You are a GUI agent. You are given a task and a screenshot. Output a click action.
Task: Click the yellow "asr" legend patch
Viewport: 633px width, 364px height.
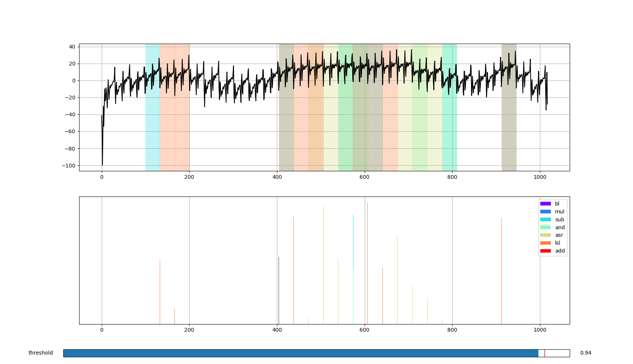546,235
